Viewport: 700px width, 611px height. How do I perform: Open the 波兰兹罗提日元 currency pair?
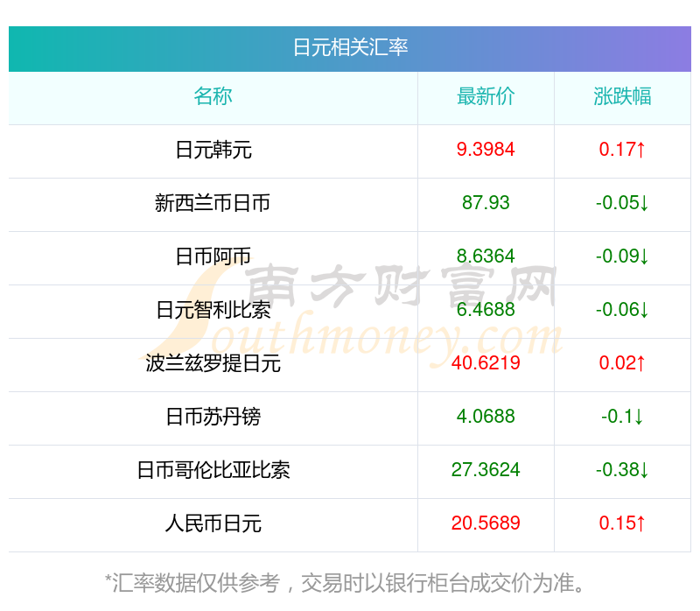(213, 363)
